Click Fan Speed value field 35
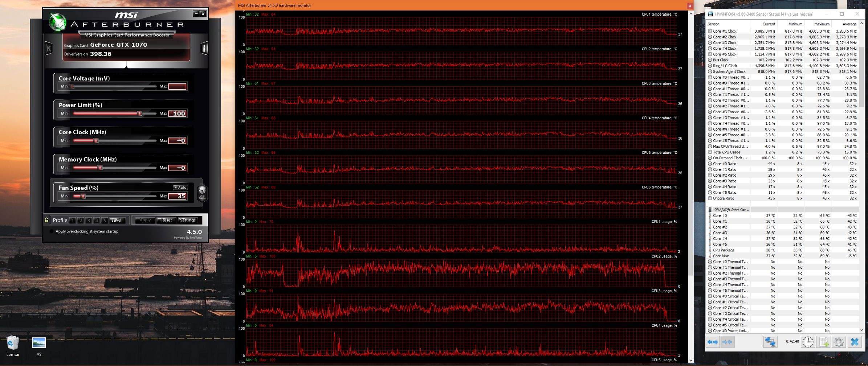 coord(178,196)
